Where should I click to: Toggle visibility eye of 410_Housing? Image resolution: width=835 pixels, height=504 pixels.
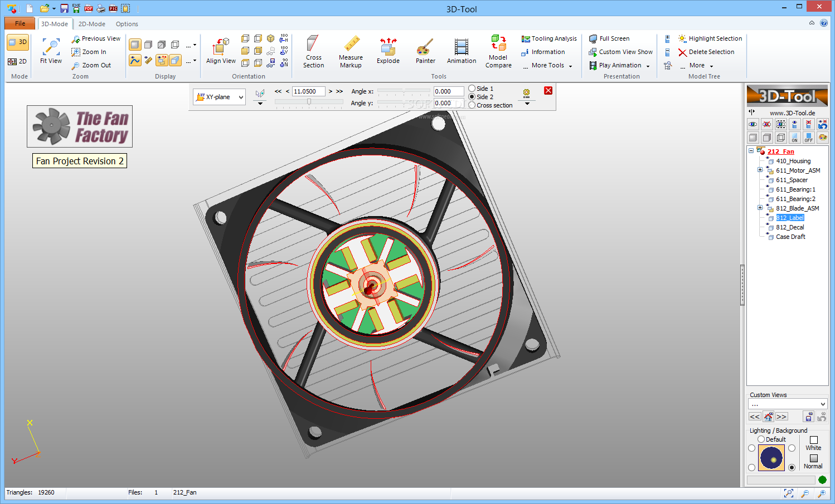coord(768,158)
